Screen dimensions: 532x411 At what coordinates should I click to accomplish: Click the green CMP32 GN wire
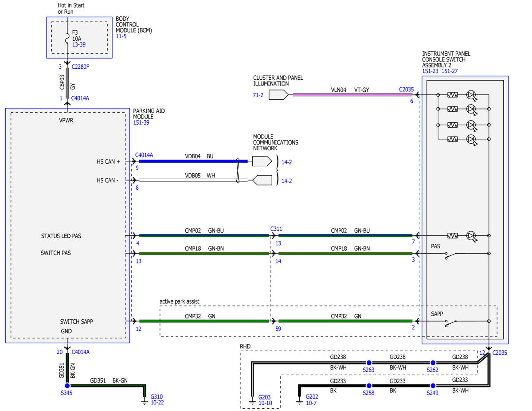pyautogui.click(x=204, y=321)
